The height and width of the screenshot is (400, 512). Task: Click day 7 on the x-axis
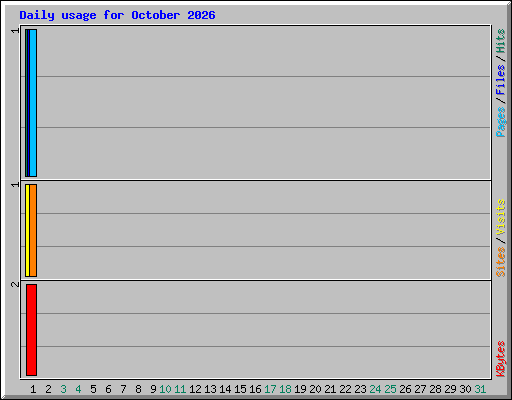(x=123, y=389)
